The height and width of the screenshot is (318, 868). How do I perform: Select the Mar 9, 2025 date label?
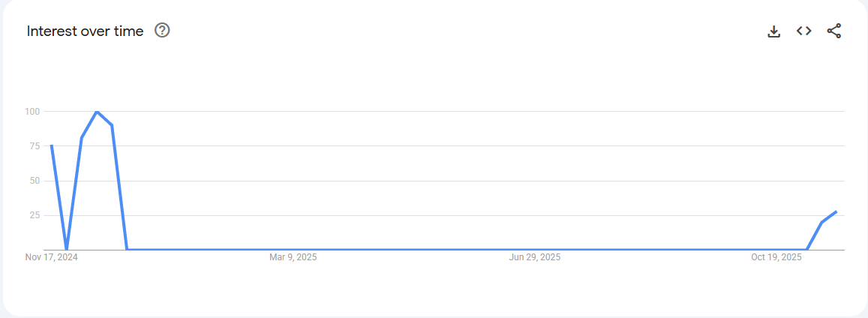[x=293, y=257]
